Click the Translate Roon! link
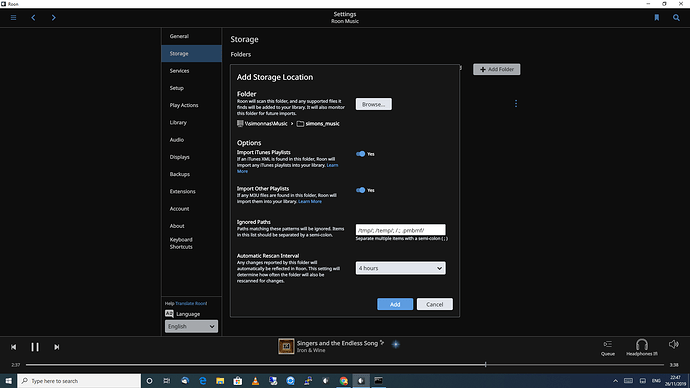The width and height of the screenshot is (690, 388). (x=191, y=304)
